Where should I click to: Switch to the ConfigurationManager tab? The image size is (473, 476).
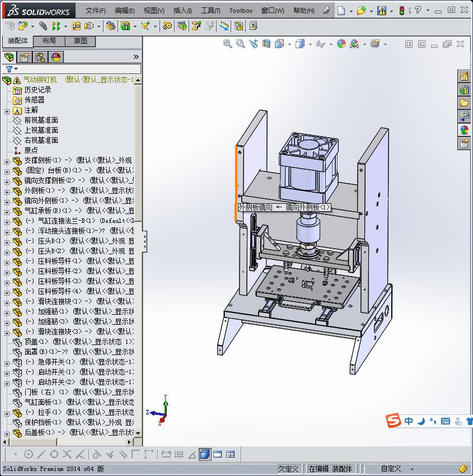point(40,57)
